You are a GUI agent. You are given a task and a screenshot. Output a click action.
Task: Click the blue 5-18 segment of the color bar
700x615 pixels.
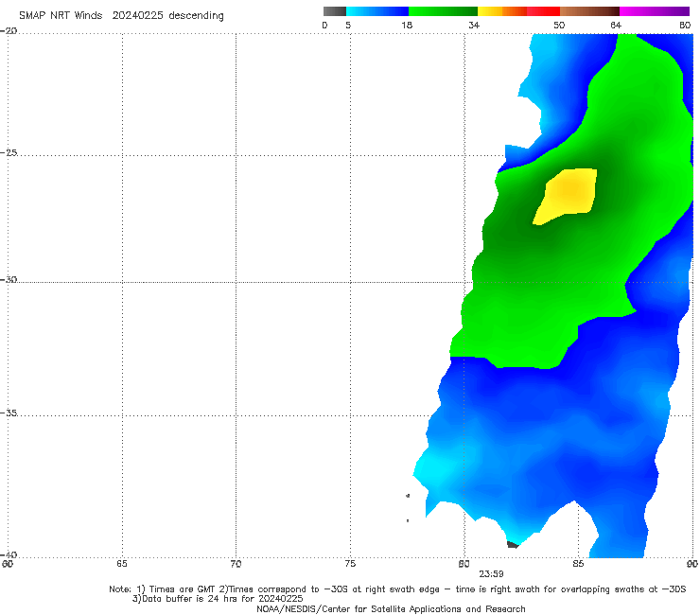coord(377,11)
